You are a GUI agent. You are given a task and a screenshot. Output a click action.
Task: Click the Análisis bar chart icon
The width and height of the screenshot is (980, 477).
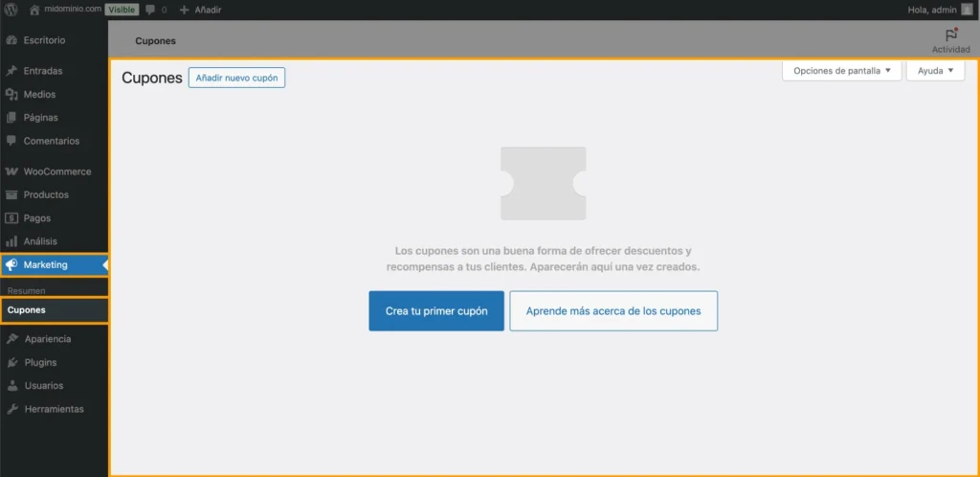11,241
